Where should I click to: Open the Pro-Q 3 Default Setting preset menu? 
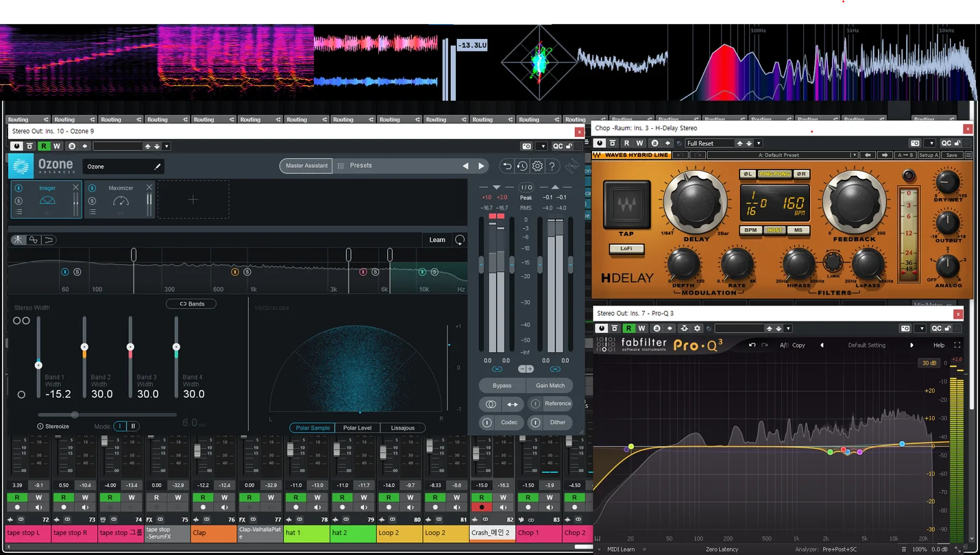click(866, 345)
